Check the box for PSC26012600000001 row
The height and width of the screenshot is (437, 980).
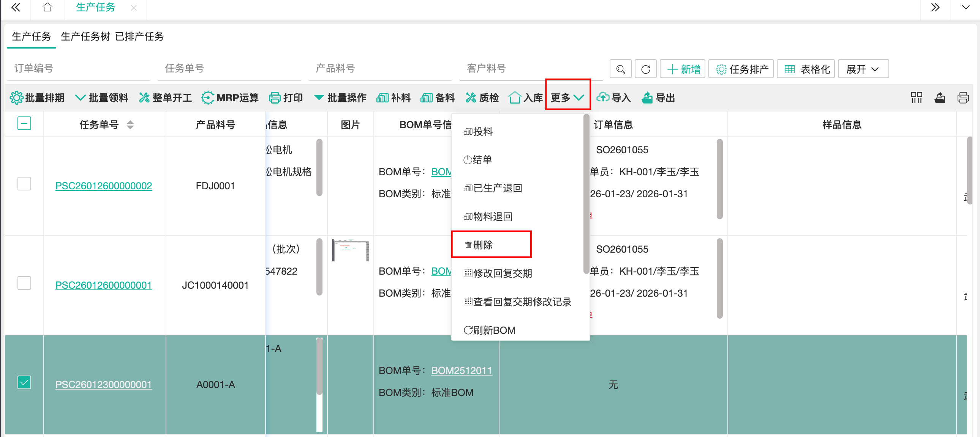tap(24, 283)
